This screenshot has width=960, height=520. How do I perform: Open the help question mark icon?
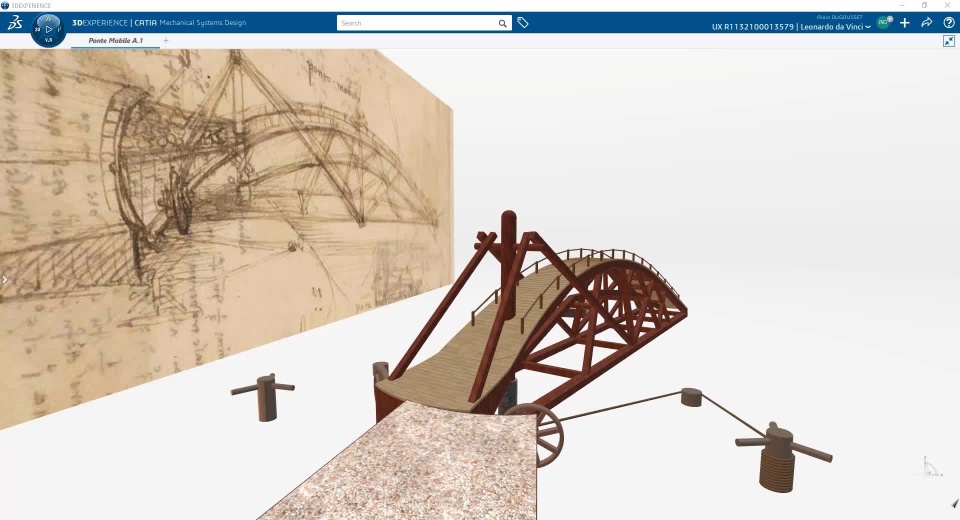point(949,23)
